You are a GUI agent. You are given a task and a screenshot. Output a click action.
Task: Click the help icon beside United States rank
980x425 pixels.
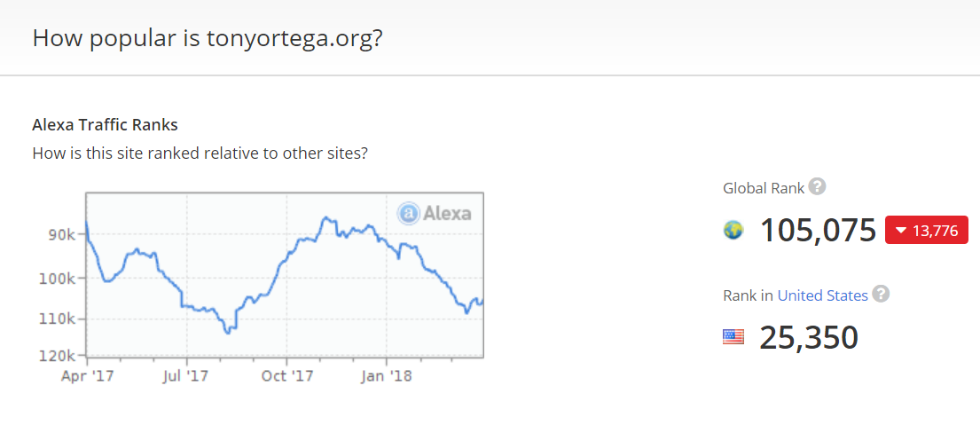point(881,295)
